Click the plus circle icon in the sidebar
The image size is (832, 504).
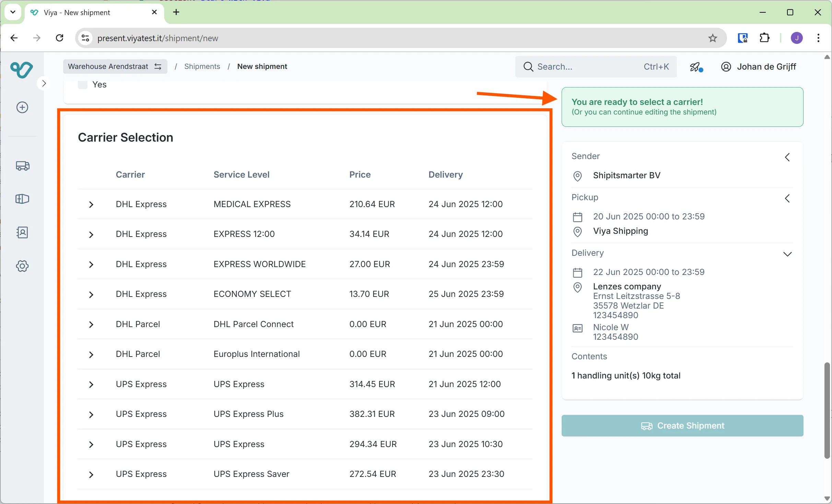pos(22,107)
